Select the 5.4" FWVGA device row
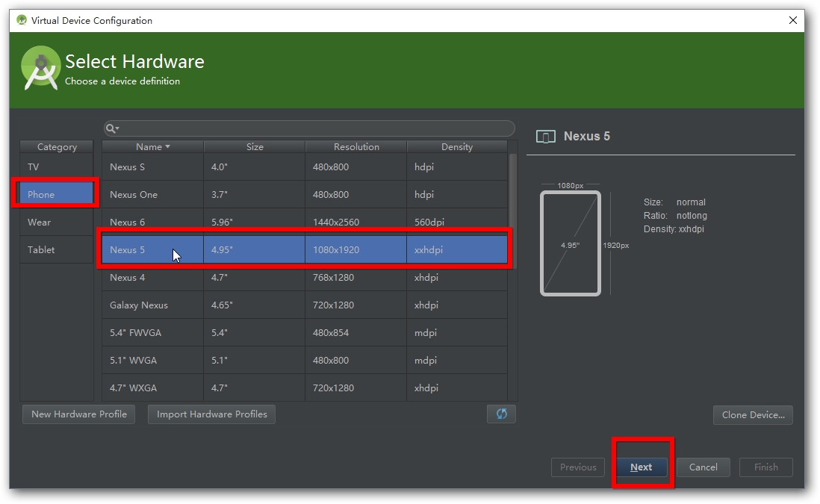This screenshot has width=820, height=504. [x=305, y=333]
